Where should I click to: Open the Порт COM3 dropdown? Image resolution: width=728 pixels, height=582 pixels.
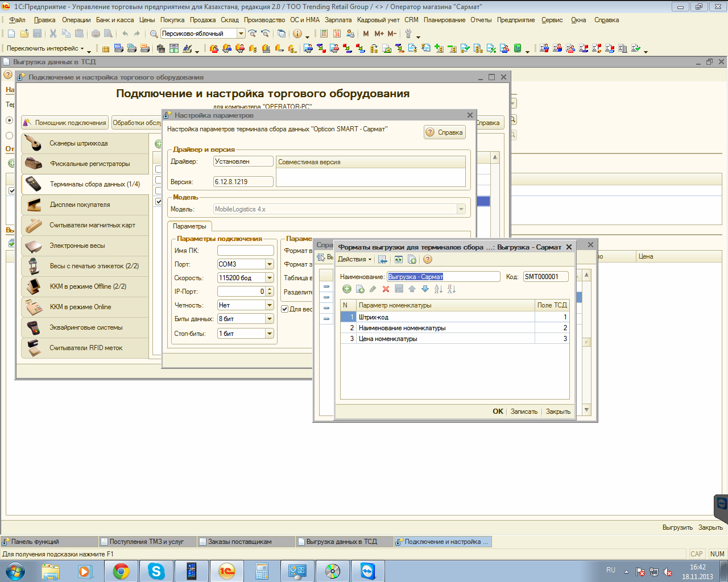click(x=270, y=264)
